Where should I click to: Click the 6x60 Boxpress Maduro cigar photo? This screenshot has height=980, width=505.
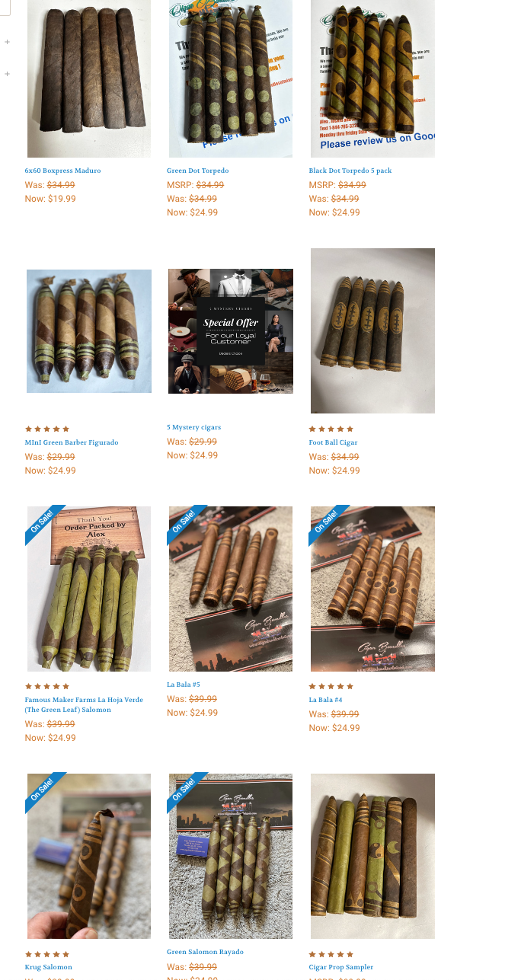tap(88, 78)
